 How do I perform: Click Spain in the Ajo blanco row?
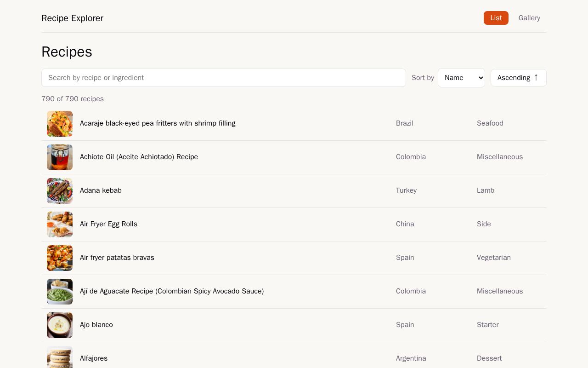click(x=405, y=325)
